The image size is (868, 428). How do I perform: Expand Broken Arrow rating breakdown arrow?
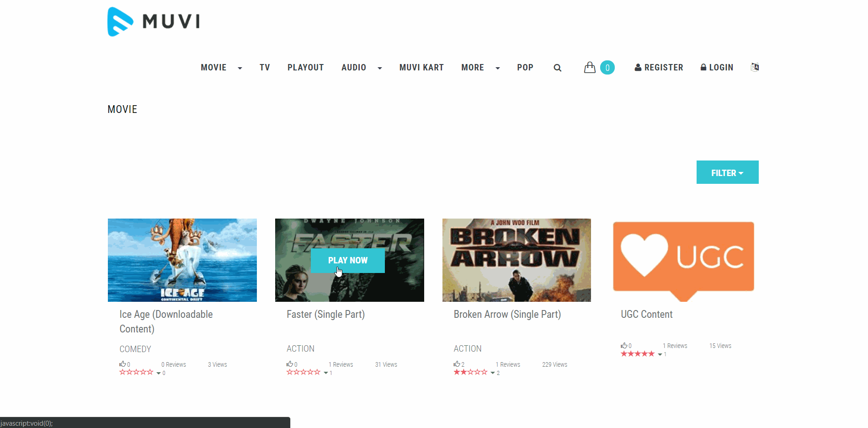click(x=493, y=373)
